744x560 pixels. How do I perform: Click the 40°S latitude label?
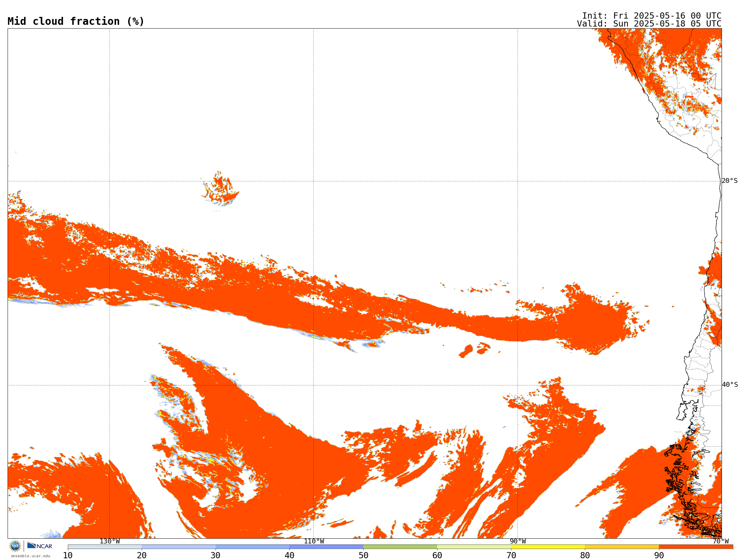pos(730,385)
